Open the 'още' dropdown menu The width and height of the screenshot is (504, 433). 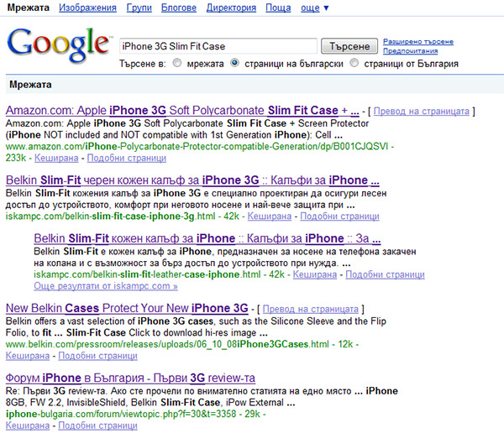point(315,8)
